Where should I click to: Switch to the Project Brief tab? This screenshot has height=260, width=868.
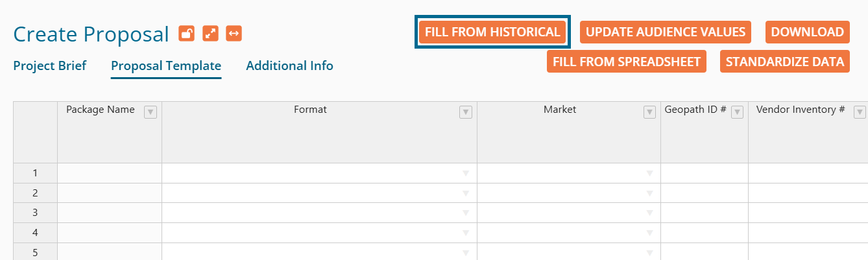pos(50,65)
